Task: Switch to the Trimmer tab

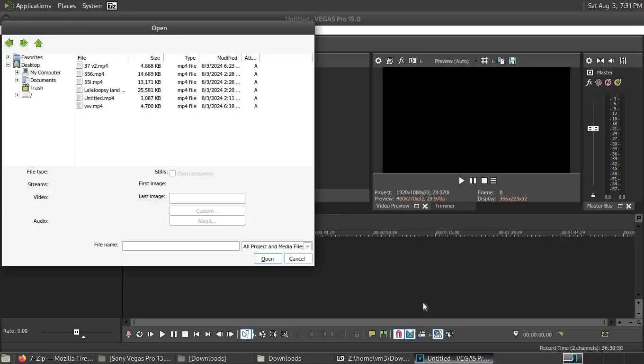Action: (x=445, y=206)
